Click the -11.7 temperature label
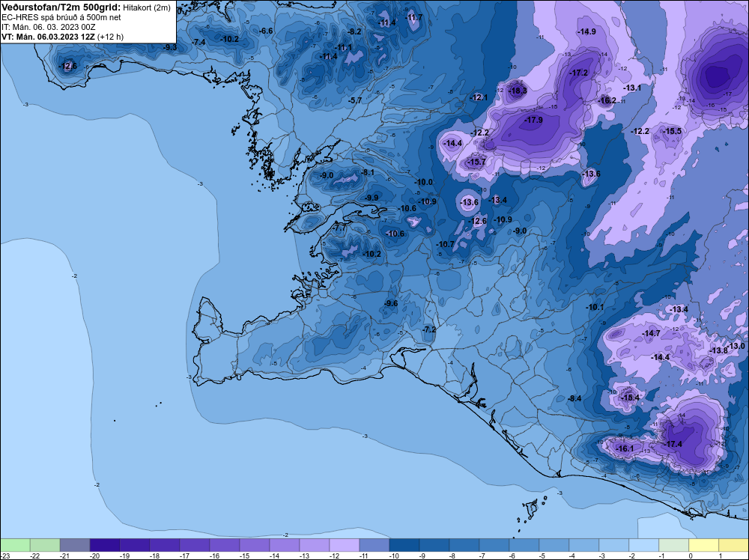Screen dimensions: 749x560 tap(413, 18)
